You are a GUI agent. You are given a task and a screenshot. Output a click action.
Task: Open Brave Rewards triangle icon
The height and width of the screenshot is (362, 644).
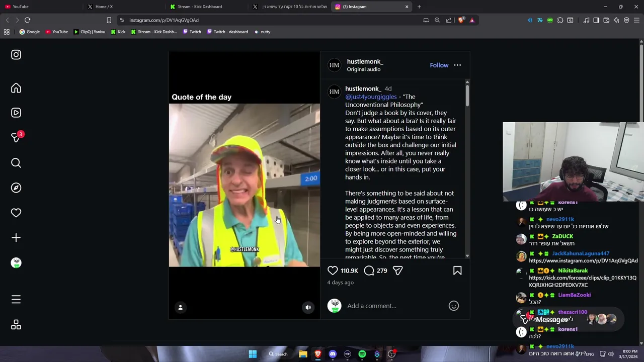coord(472,20)
